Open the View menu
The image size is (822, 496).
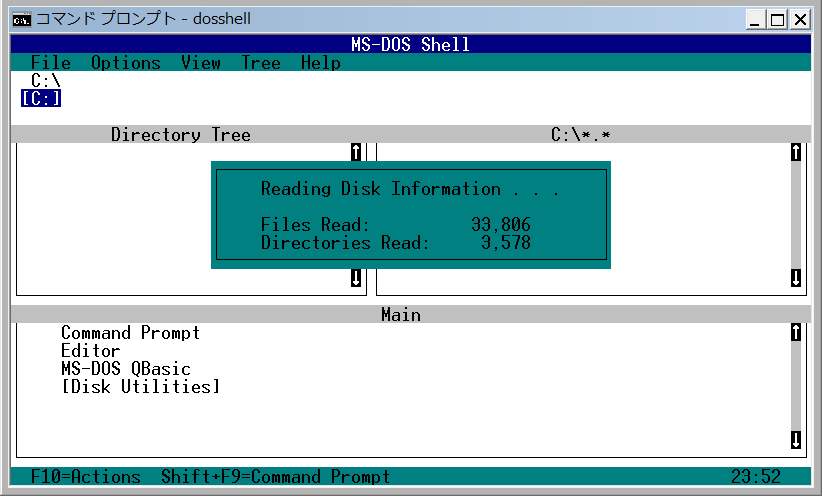pyautogui.click(x=201, y=62)
